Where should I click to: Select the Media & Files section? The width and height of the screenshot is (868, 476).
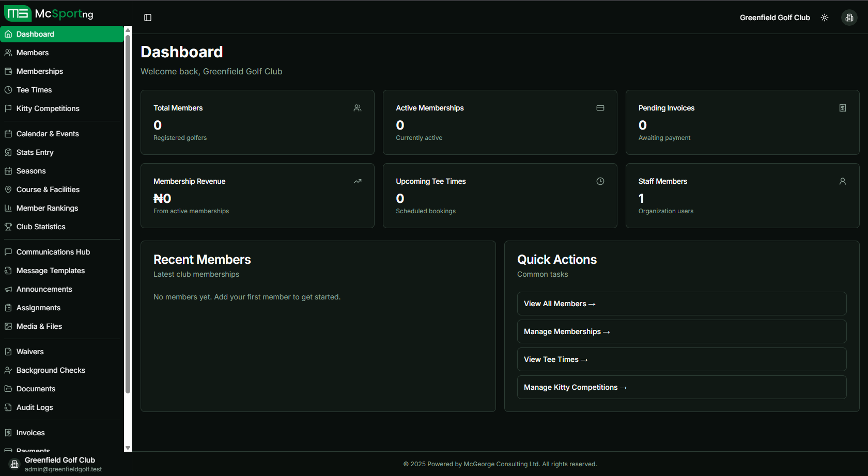(38, 326)
